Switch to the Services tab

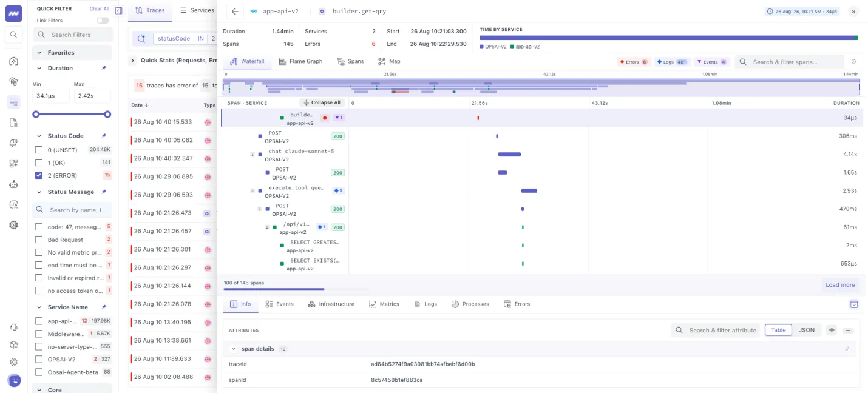click(197, 10)
